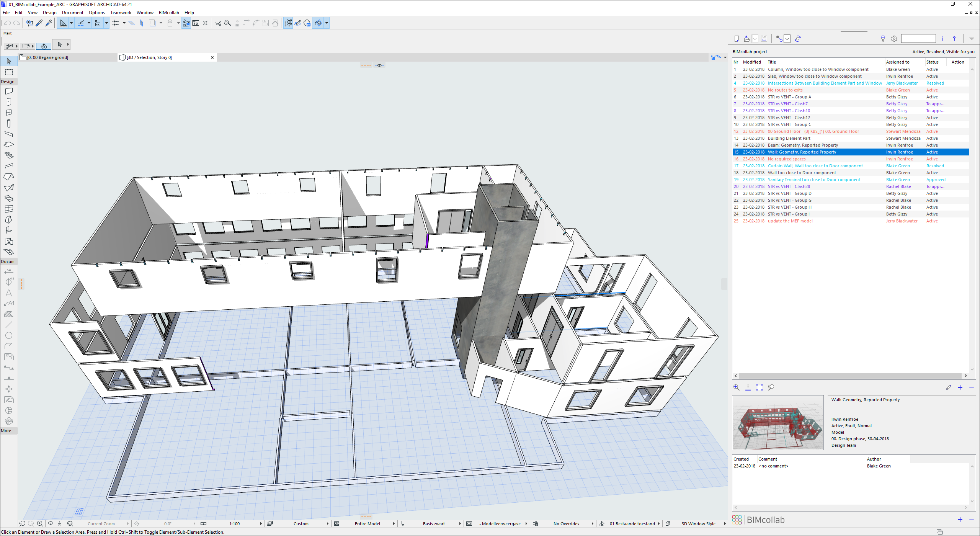Toggle the eye visibility control above the 3D view
980x536 pixels.
379,65
